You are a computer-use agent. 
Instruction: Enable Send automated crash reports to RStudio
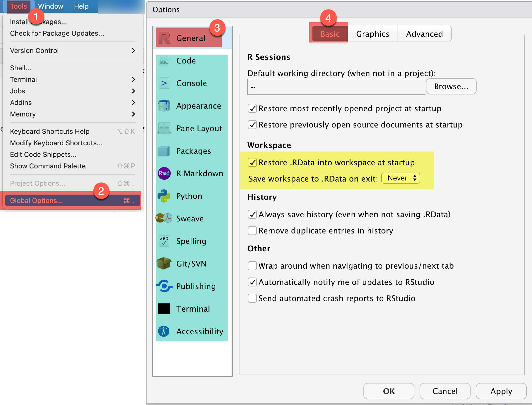[252, 298]
